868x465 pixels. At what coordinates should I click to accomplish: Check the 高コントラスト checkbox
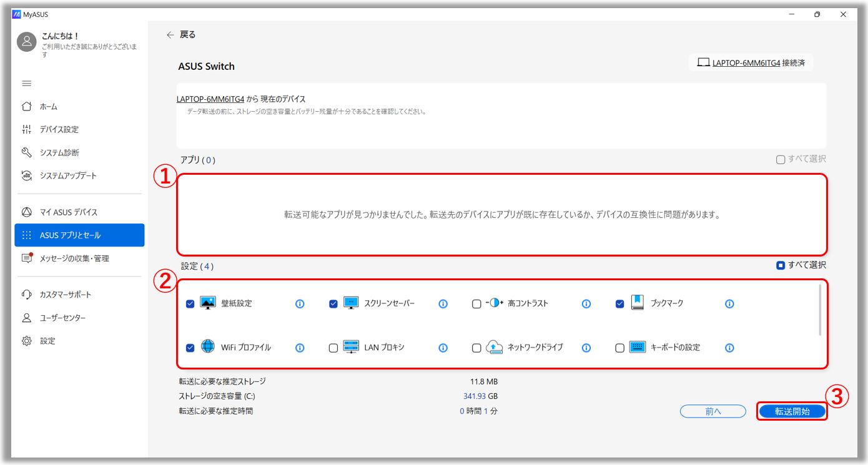(476, 304)
